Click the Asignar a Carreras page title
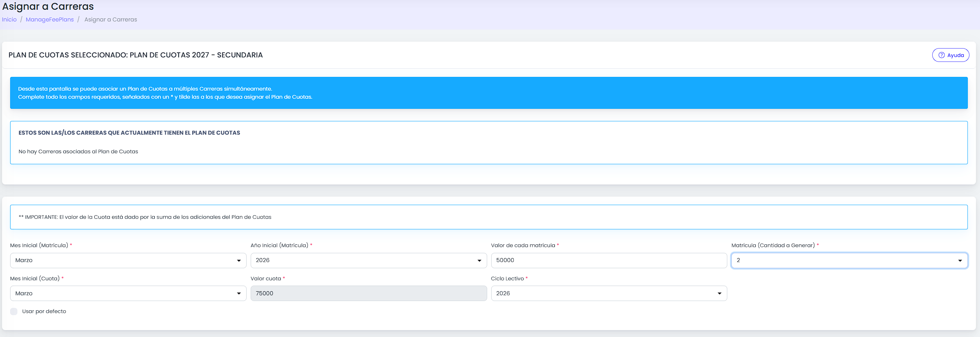The image size is (980, 337). (48, 6)
